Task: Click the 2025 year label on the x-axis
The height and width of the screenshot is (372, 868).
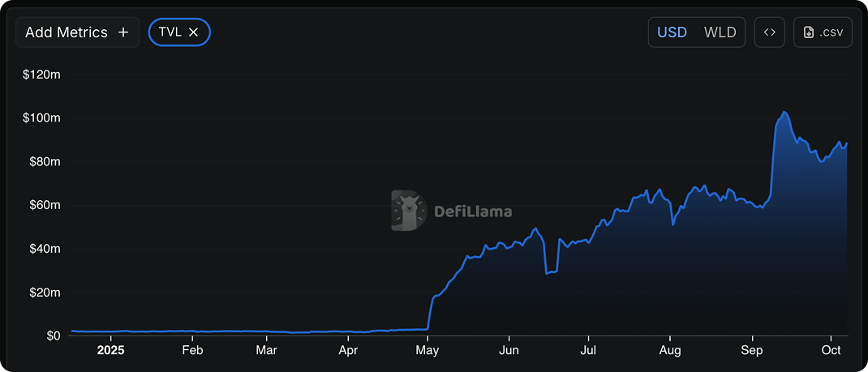Action: click(110, 350)
